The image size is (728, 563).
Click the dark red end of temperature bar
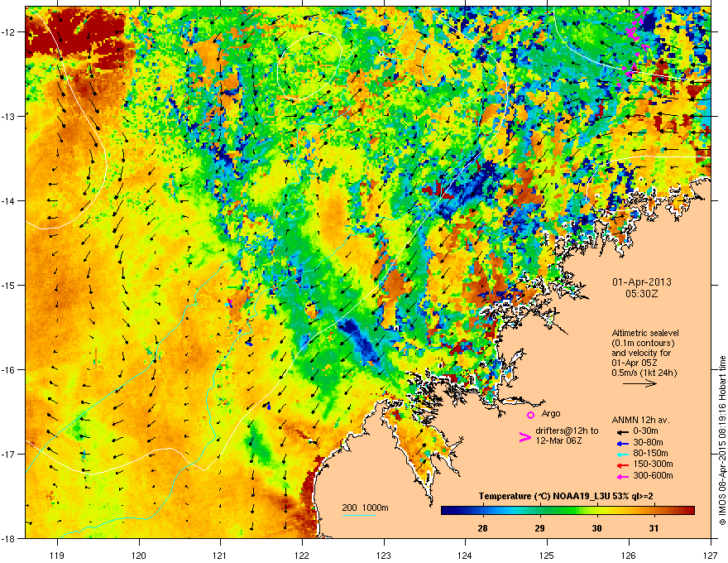point(689,511)
